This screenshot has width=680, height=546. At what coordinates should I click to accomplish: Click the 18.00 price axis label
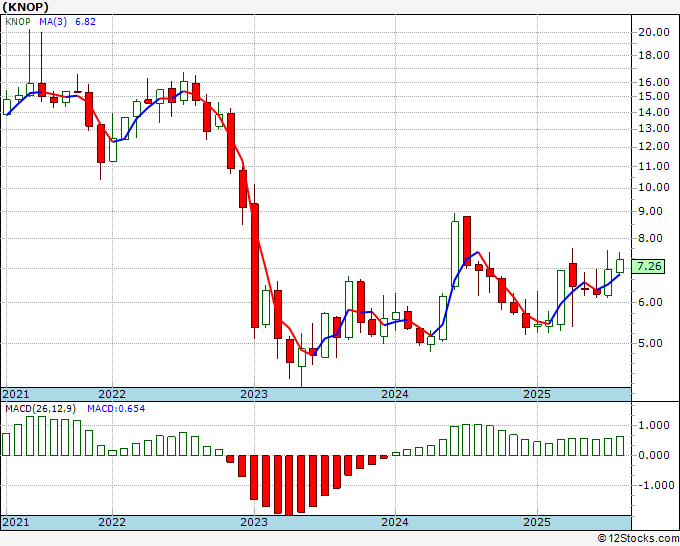[654, 55]
